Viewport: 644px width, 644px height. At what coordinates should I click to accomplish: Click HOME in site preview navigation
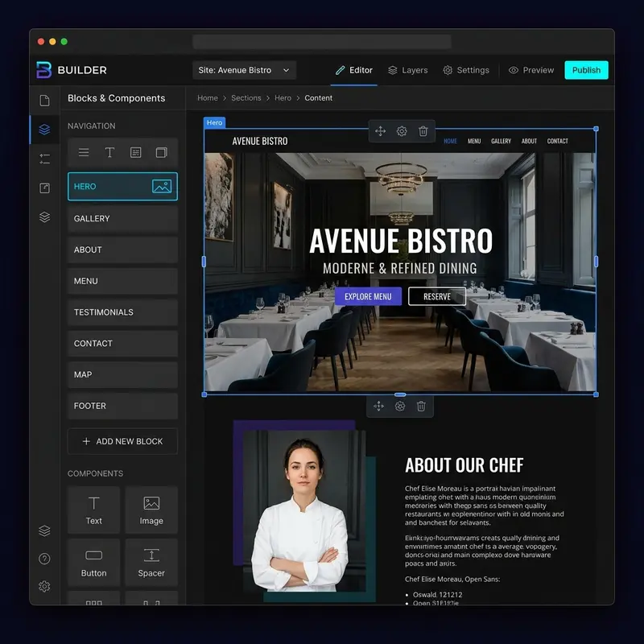[x=450, y=141]
